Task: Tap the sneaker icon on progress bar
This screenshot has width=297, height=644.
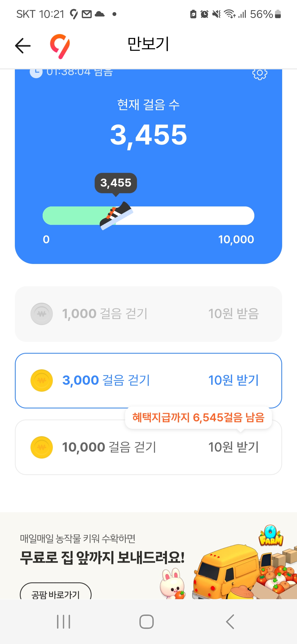Action: 116,215
